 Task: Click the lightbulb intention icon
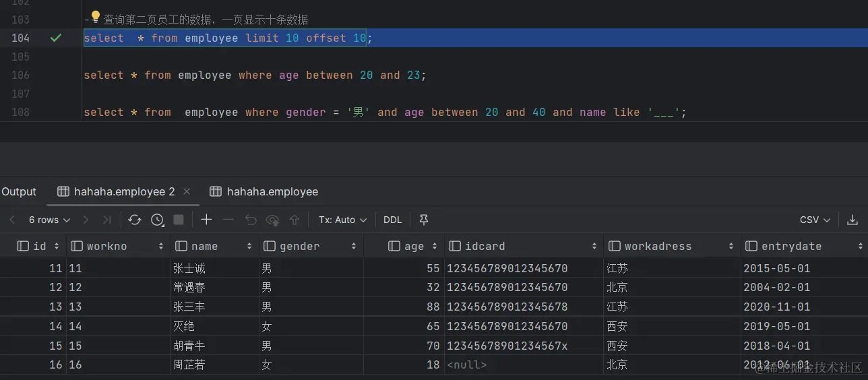click(95, 17)
